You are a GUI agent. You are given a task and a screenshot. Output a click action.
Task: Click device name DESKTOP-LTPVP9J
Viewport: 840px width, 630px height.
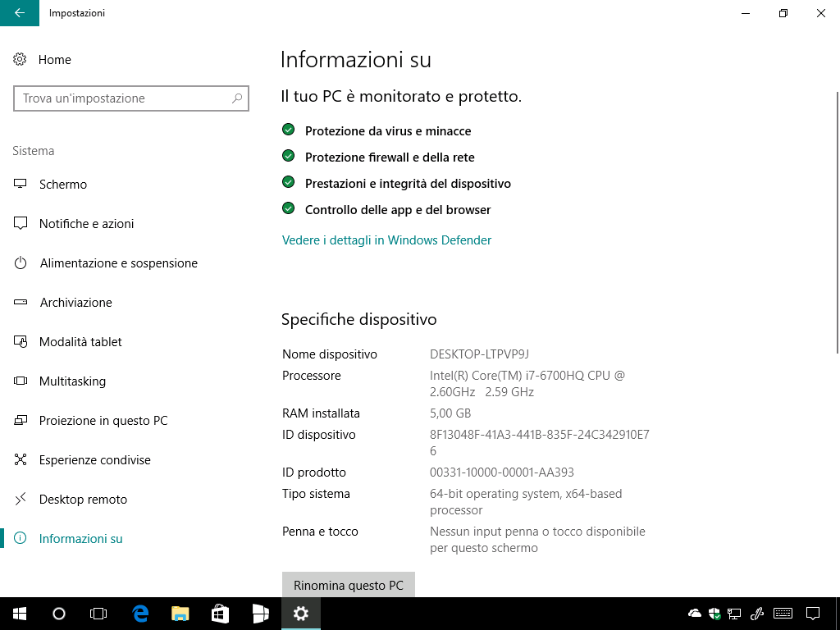tap(479, 354)
